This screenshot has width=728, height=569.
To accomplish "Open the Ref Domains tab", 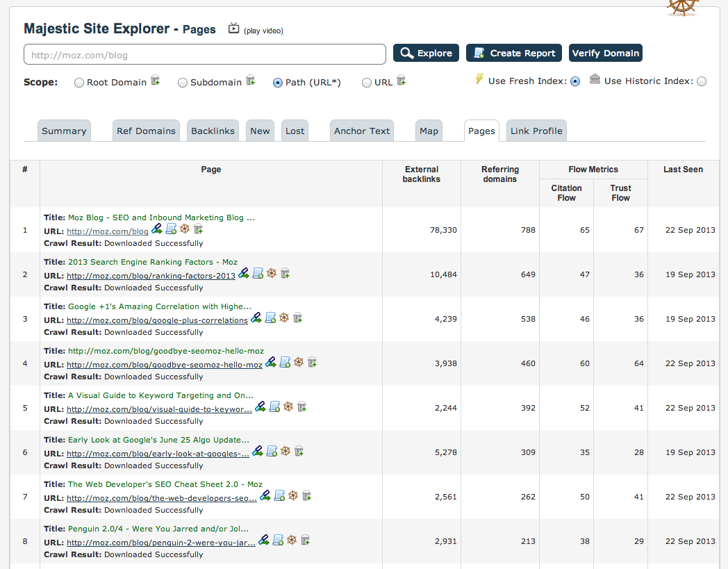I will [147, 131].
